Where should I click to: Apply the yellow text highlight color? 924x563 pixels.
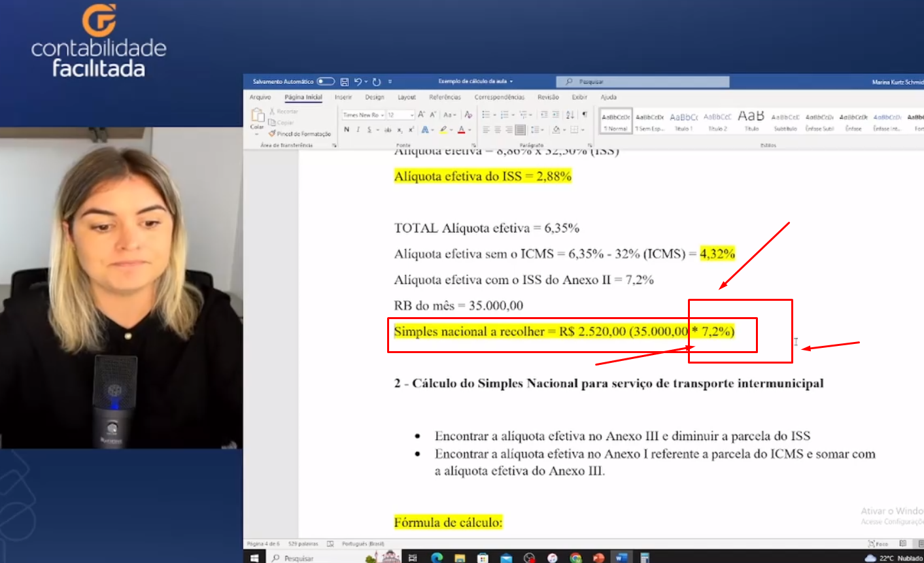point(443,129)
